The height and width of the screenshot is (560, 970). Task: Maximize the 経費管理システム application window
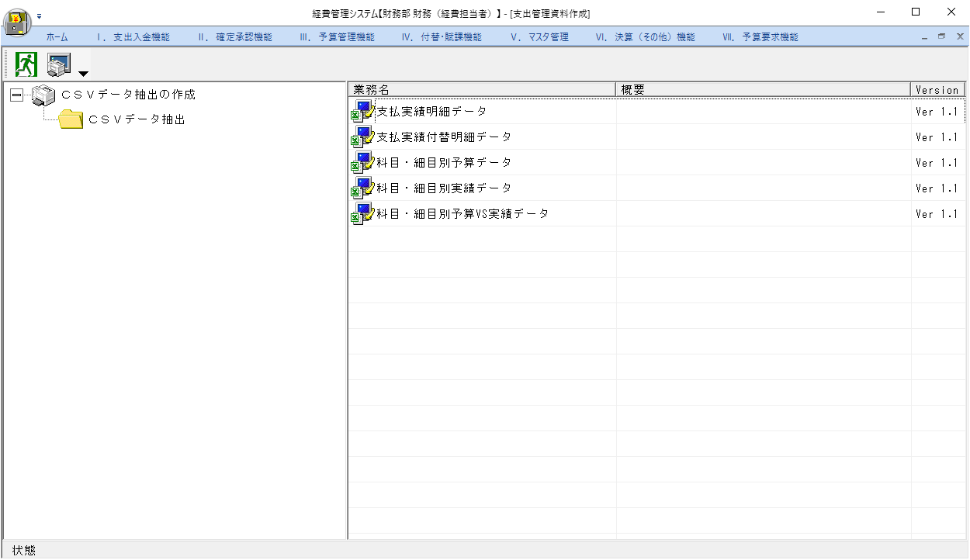(916, 12)
